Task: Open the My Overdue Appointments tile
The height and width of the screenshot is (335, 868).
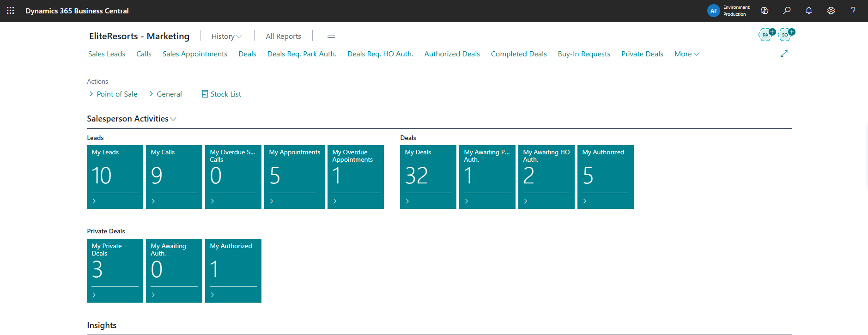Action: 356,177
